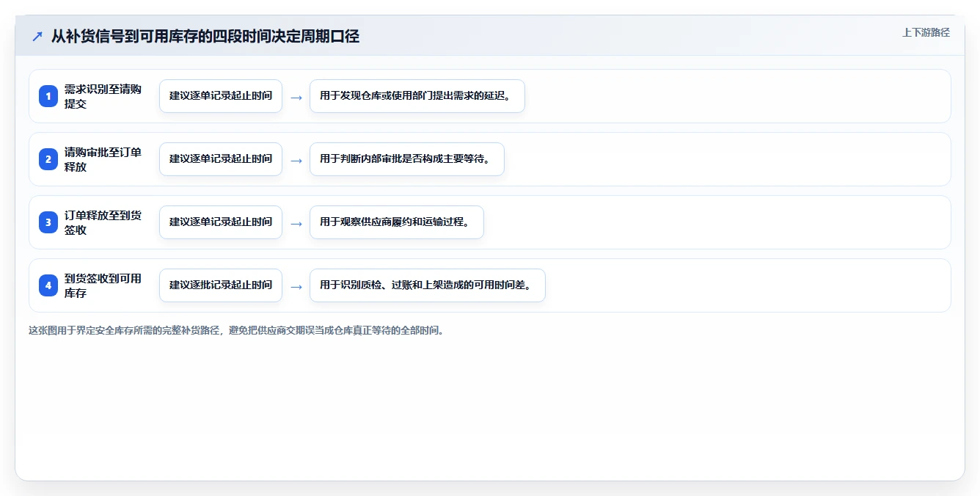Select the title 从补货信号到可用库存的四段时间决定周期口径
980x496 pixels.
[x=205, y=36]
